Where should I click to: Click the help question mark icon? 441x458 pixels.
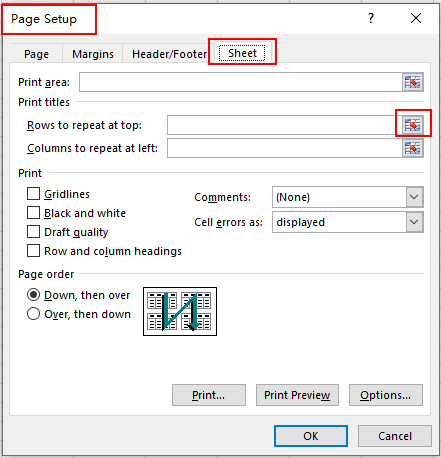371,18
